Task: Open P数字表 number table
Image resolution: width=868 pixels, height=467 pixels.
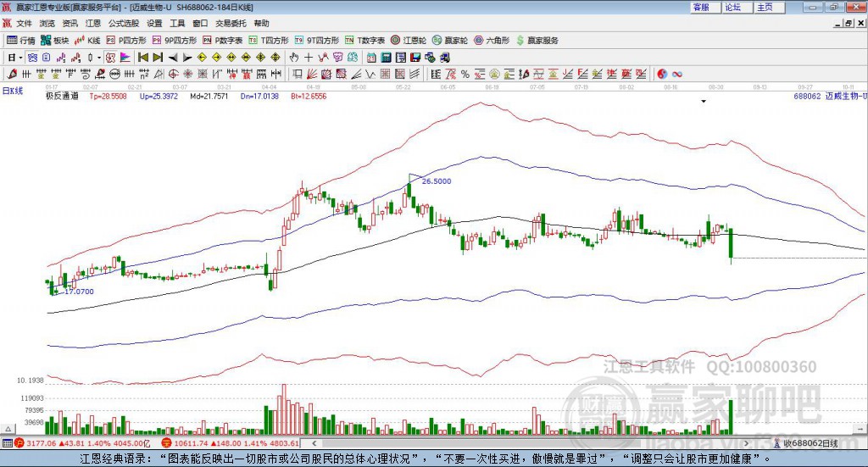Action: point(223,41)
